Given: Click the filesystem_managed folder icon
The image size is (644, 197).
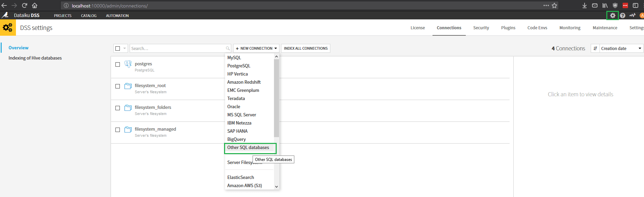Looking at the screenshot, I should pos(128,130).
